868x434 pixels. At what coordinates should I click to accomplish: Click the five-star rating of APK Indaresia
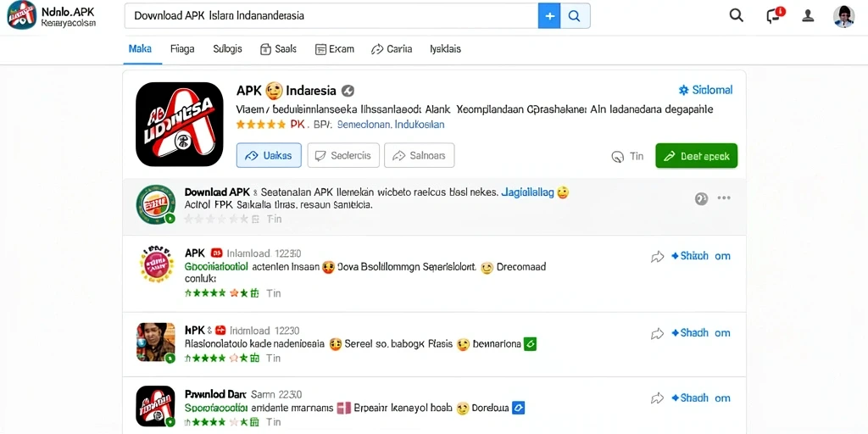coord(260,125)
